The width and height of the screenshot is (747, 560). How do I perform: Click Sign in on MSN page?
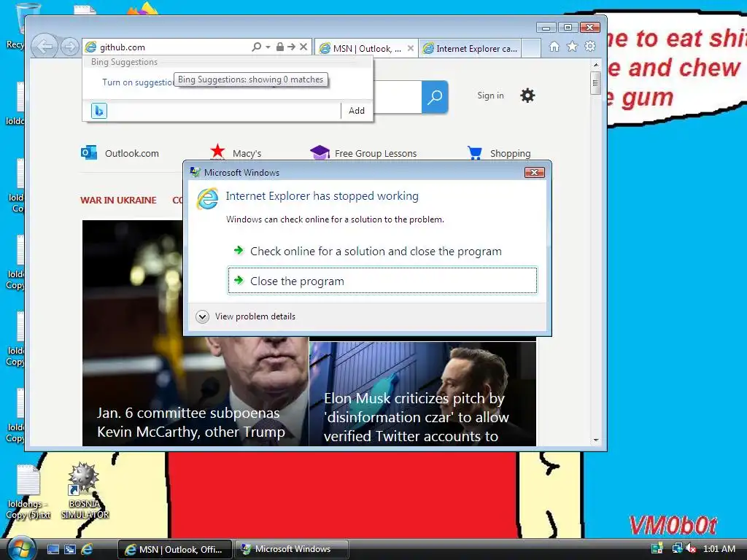pyautogui.click(x=490, y=96)
